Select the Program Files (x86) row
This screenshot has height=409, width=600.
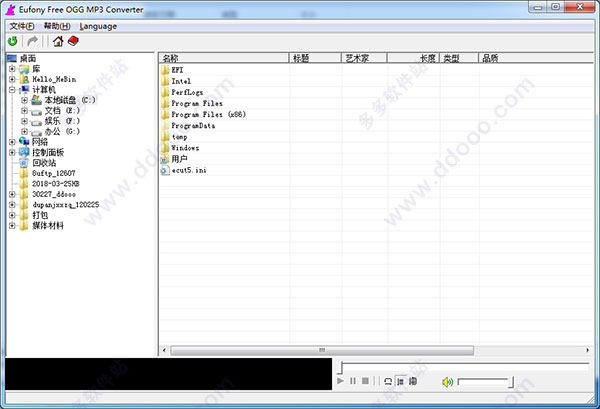point(209,114)
